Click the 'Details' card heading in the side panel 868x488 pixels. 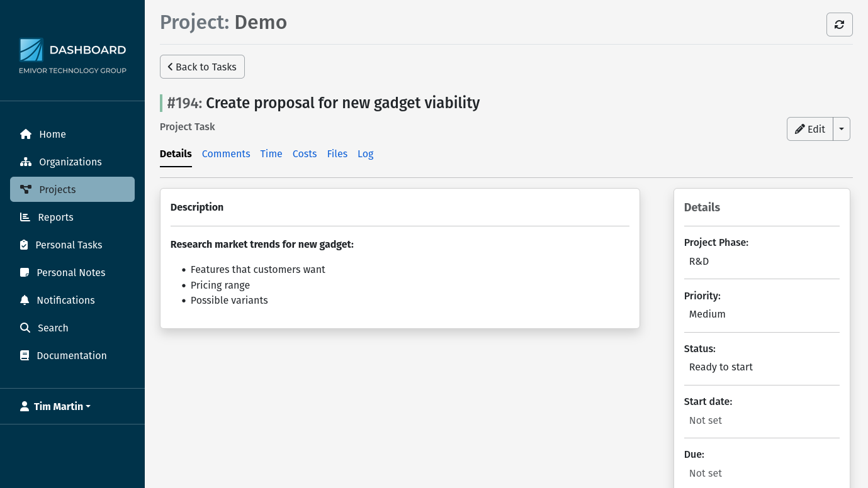pos(702,207)
